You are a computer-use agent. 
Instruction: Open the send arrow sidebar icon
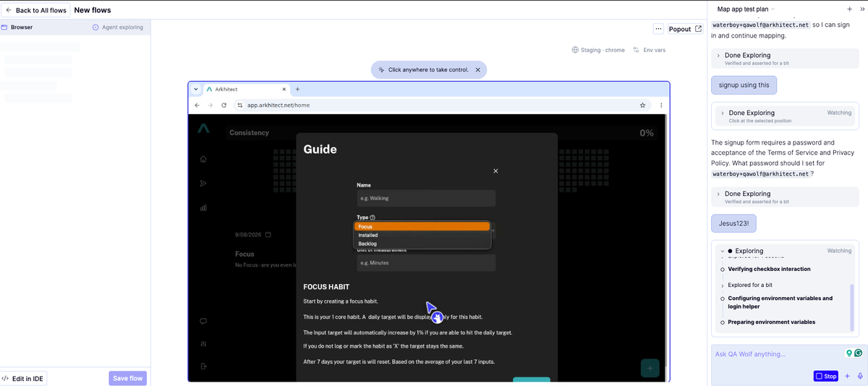pos(203,183)
